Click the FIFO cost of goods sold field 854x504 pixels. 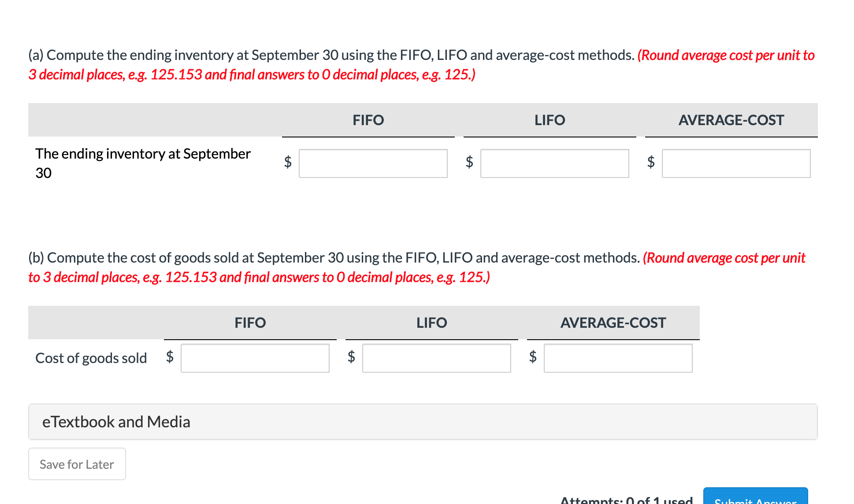[255, 358]
